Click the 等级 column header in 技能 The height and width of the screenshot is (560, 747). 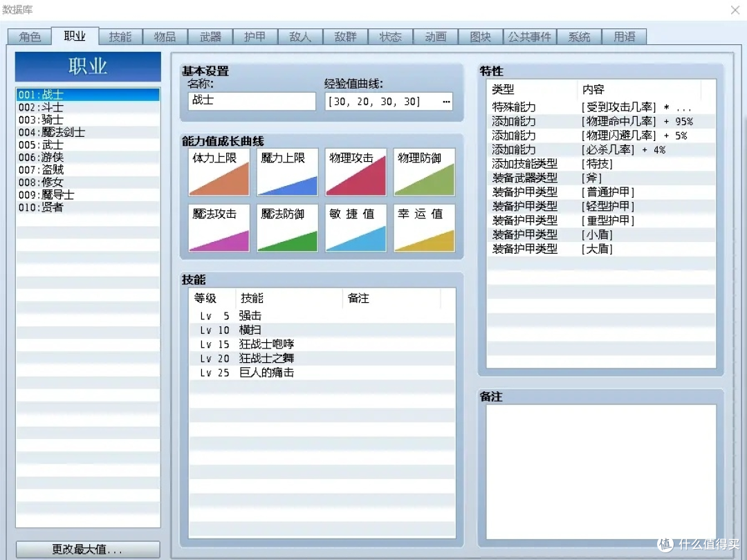point(212,298)
